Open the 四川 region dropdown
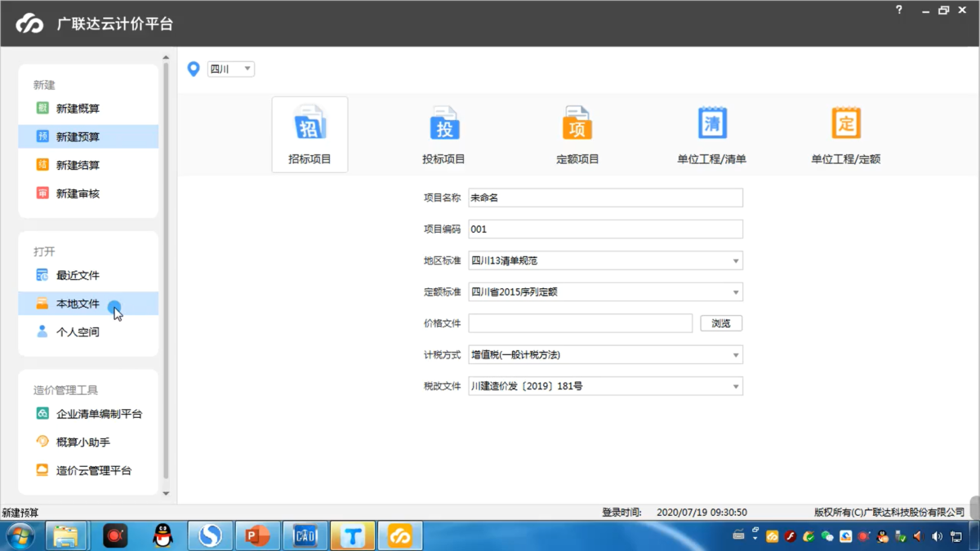Viewport: 980px width, 551px height. coord(230,69)
